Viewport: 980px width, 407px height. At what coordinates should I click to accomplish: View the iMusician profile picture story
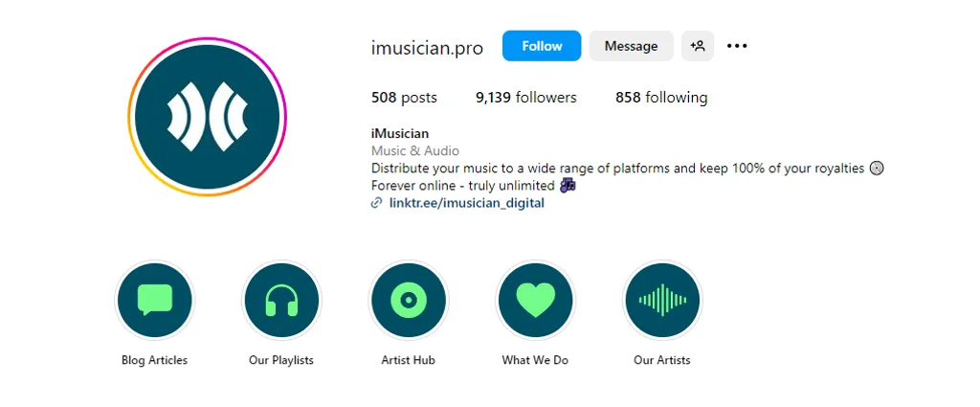click(208, 117)
